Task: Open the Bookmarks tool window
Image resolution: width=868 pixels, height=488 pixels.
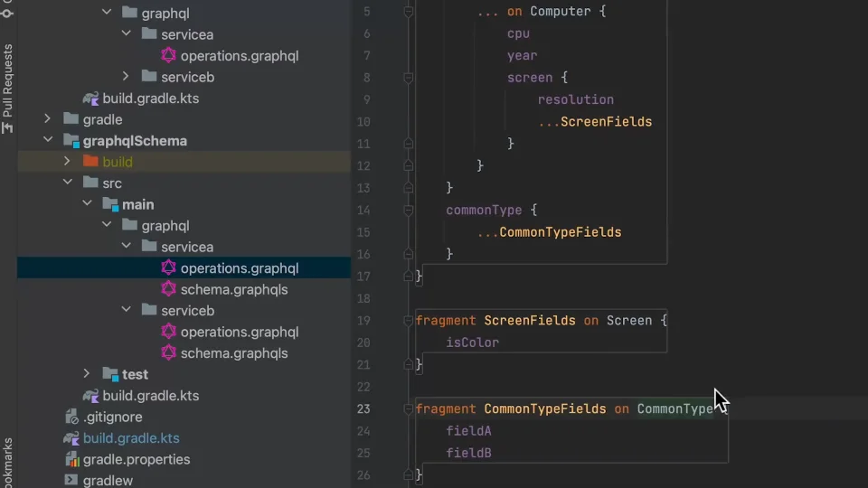Action: click(8, 461)
